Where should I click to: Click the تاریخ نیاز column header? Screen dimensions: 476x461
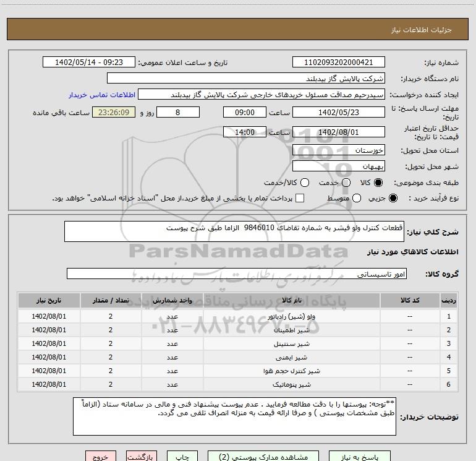[49, 300]
